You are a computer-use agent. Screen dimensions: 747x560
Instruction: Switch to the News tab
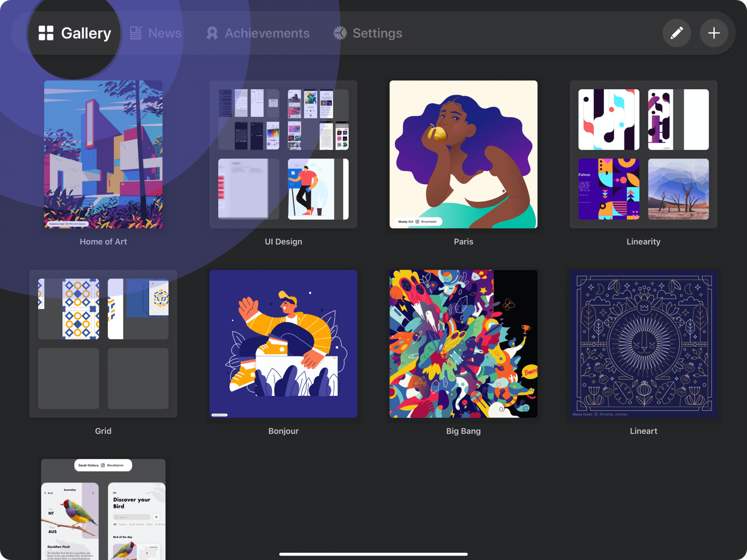point(156,33)
